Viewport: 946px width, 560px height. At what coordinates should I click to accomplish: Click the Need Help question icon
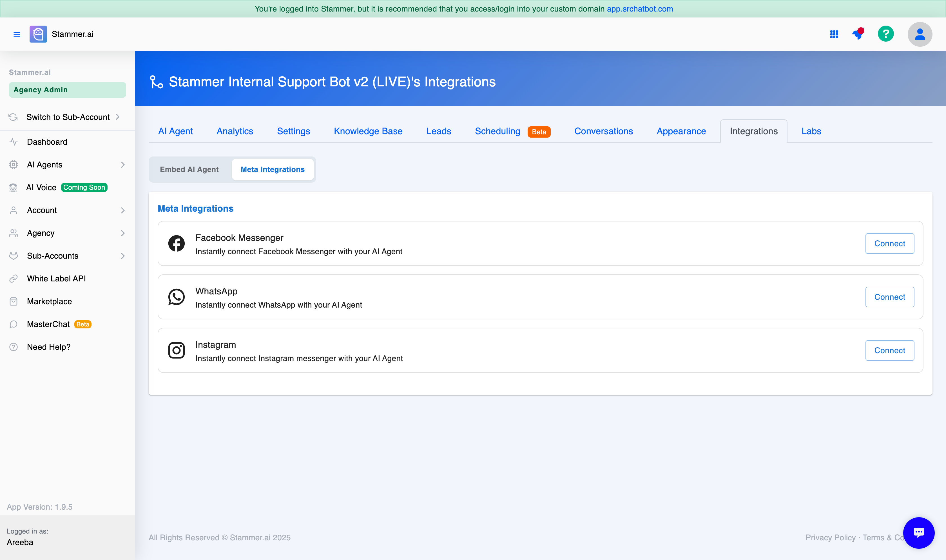point(14,347)
